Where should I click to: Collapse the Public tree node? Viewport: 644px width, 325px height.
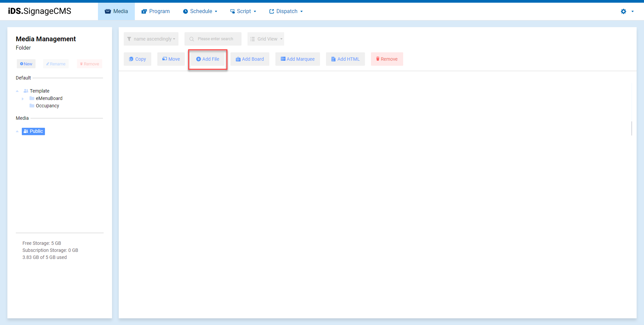[17, 131]
